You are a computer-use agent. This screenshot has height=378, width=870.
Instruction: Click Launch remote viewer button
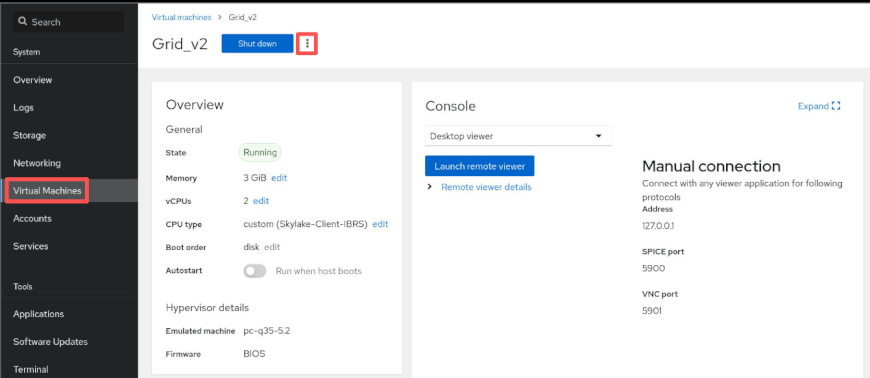(x=479, y=166)
